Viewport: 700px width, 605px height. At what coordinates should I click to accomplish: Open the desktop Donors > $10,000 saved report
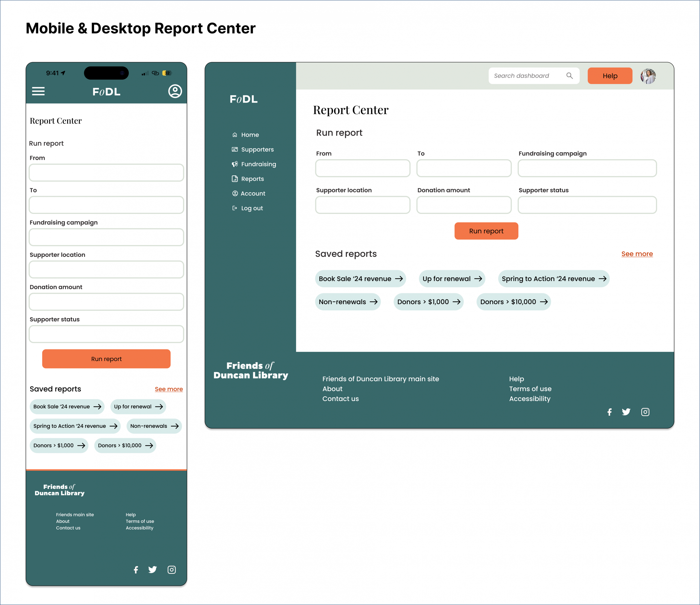[x=513, y=302]
